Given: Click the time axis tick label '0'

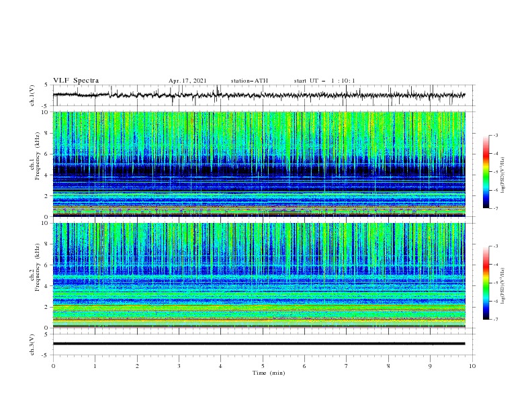Looking at the screenshot, I should click(x=53, y=366).
